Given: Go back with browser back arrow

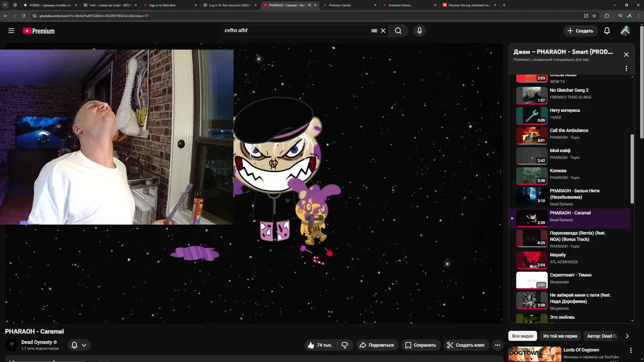Looking at the screenshot, I should 6,16.
